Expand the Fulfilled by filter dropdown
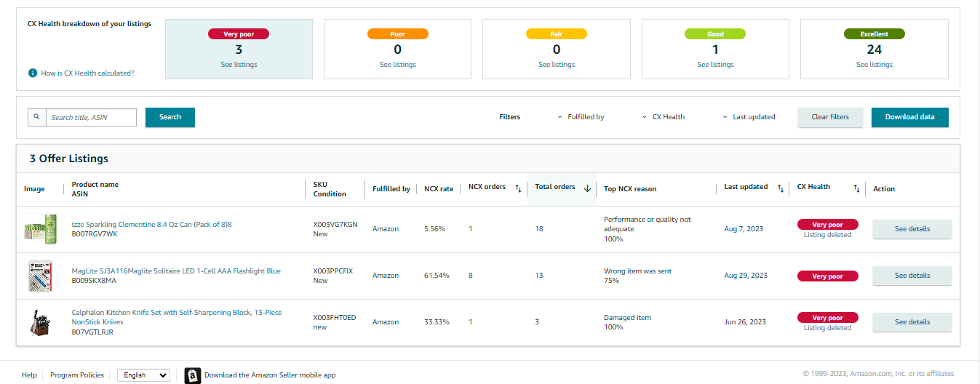 [581, 117]
